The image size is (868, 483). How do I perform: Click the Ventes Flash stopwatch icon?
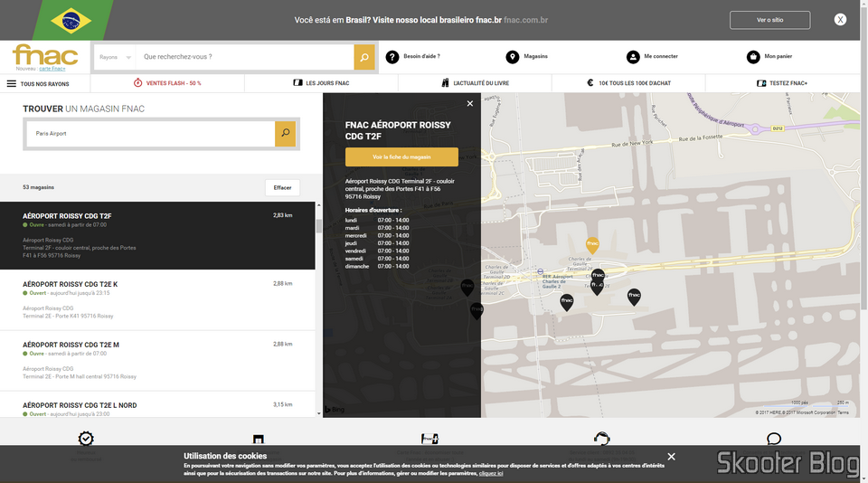pyautogui.click(x=137, y=82)
